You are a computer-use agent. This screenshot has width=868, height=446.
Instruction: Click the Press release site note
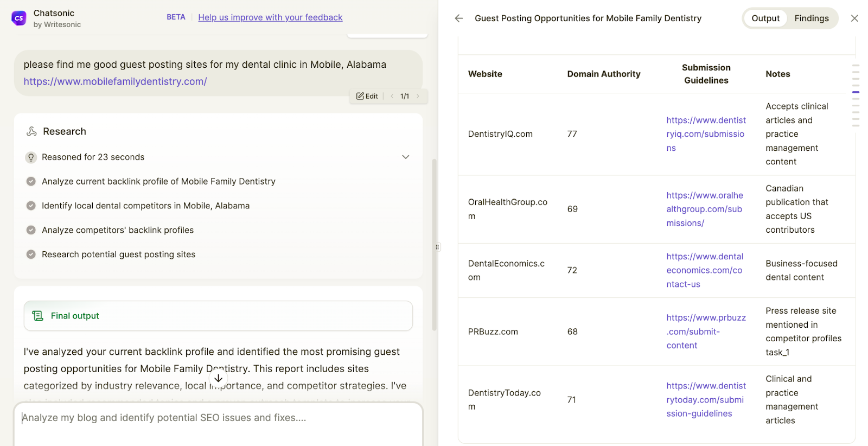[x=803, y=332]
